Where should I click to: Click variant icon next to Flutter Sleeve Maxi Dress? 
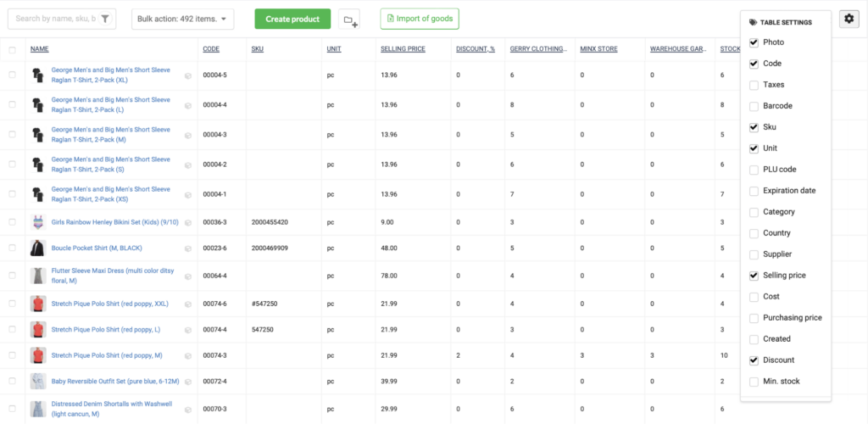coord(188,276)
